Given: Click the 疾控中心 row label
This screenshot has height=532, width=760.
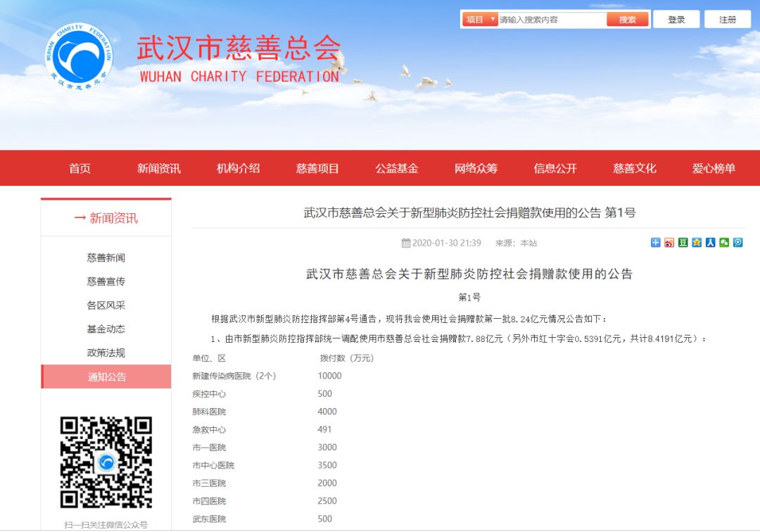Looking at the screenshot, I should coord(209,394).
